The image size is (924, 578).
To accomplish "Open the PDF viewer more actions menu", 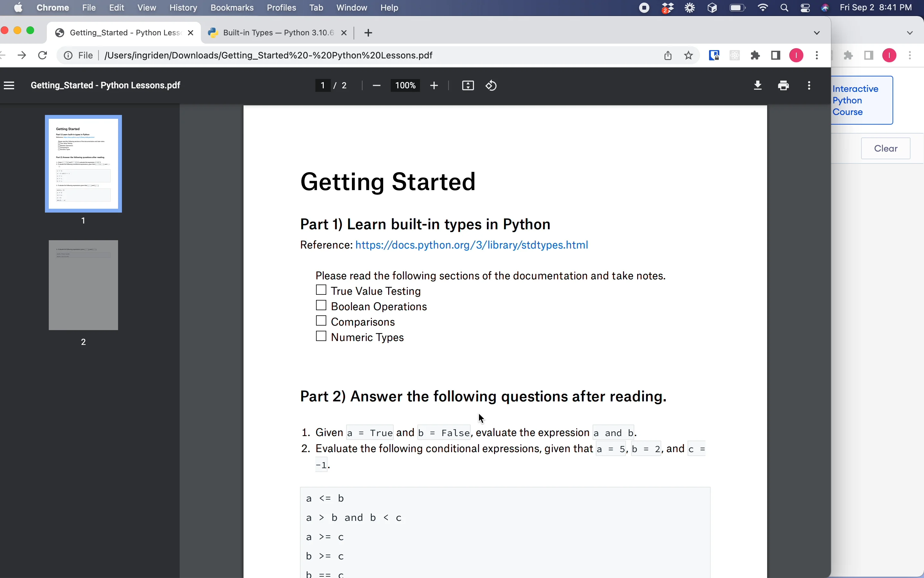I will tap(809, 86).
